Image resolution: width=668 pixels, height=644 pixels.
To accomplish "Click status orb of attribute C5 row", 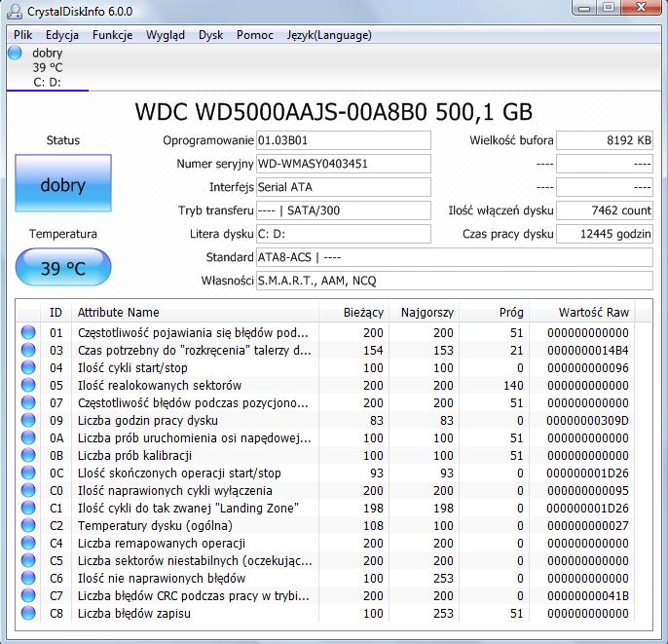I will point(28,560).
